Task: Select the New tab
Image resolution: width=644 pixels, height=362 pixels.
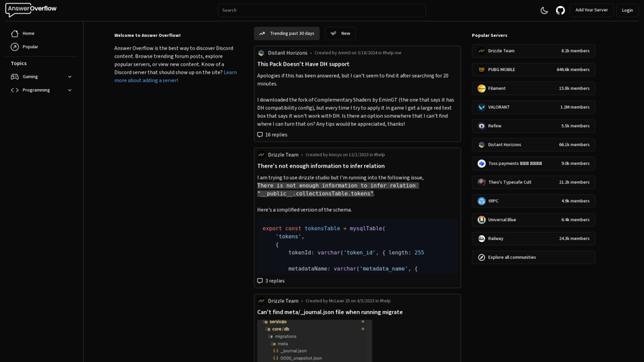Action: coord(341,34)
